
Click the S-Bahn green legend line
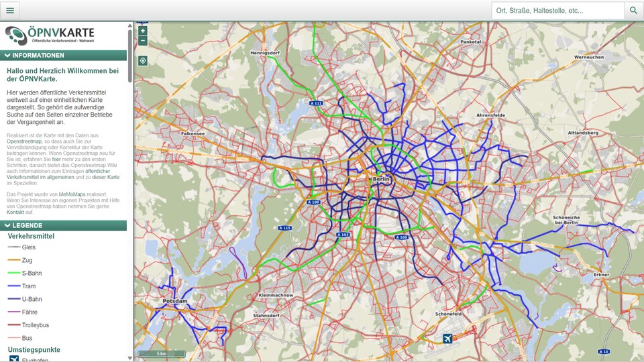(14, 273)
